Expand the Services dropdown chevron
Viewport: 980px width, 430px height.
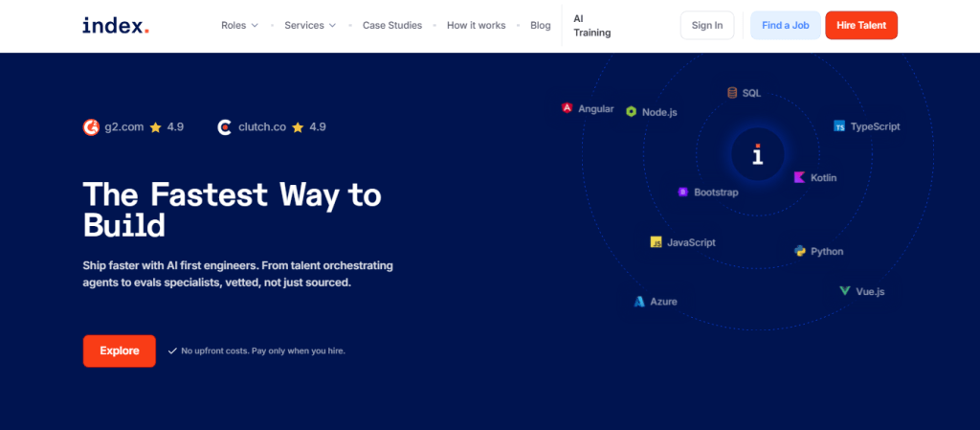pos(332,26)
